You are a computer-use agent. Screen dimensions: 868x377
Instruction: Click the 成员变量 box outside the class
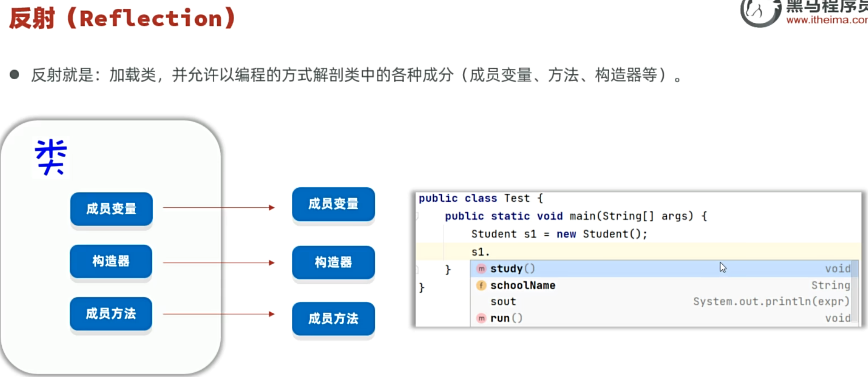coord(333,204)
